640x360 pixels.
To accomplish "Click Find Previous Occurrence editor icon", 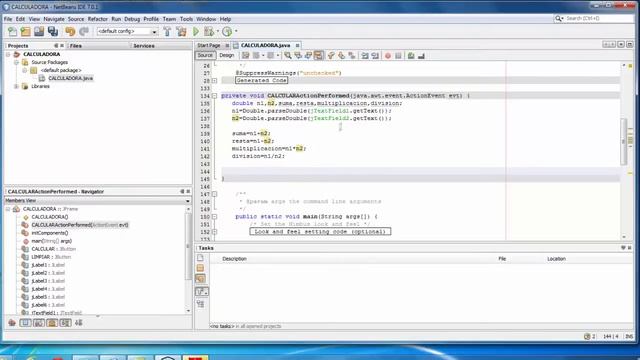I will point(298,56).
